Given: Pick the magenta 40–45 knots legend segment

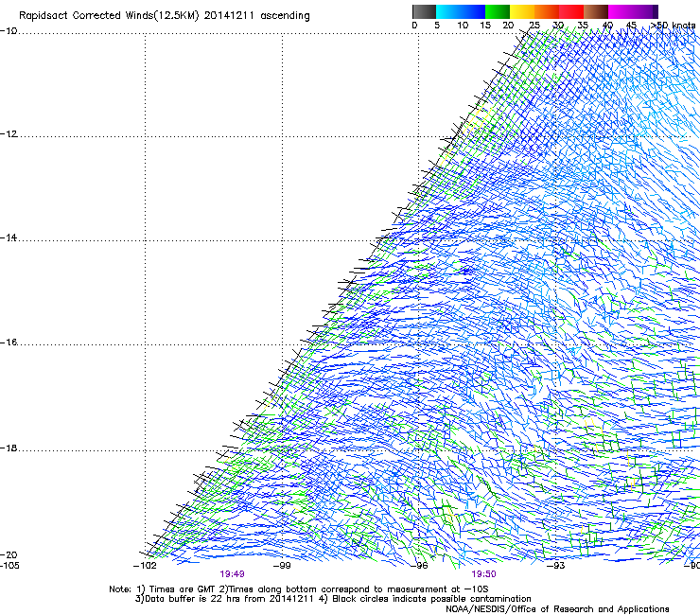Looking at the screenshot, I should point(621,11).
